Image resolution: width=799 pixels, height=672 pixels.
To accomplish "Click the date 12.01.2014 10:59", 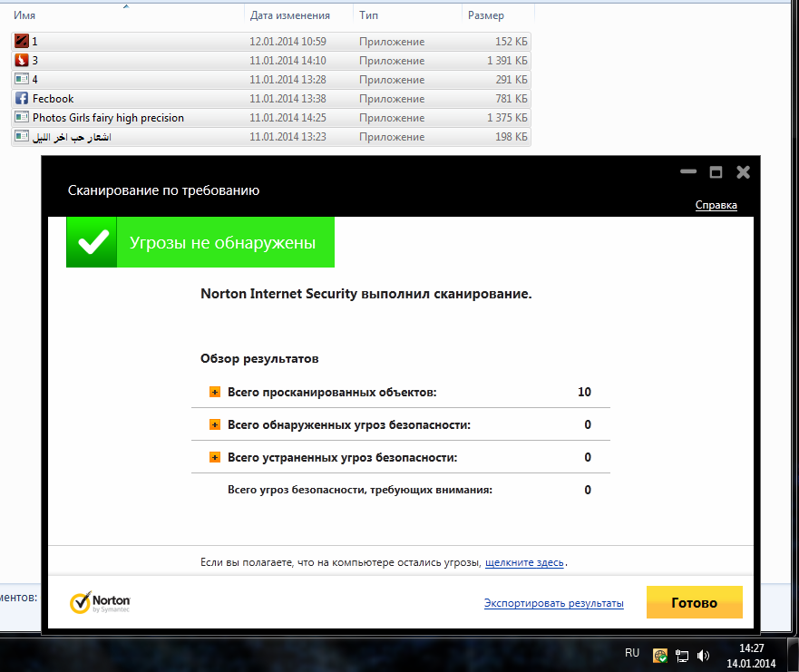I will (287, 42).
